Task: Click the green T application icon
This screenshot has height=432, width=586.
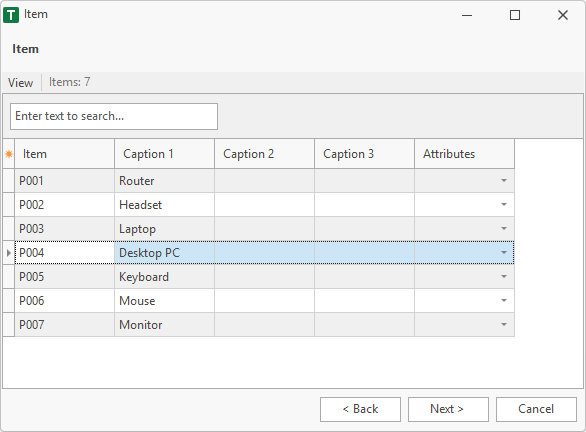Action: pyautogui.click(x=11, y=15)
